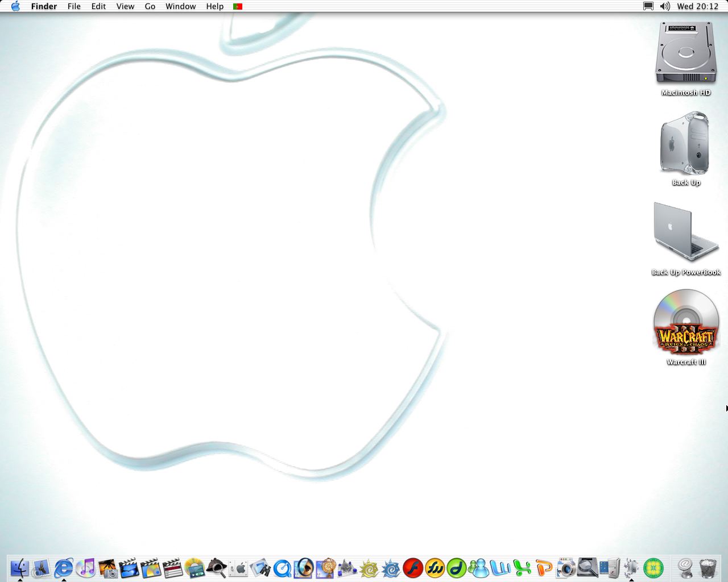Image resolution: width=728 pixels, height=582 pixels.
Task: Open the File menu
Action: pyautogui.click(x=74, y=6)
